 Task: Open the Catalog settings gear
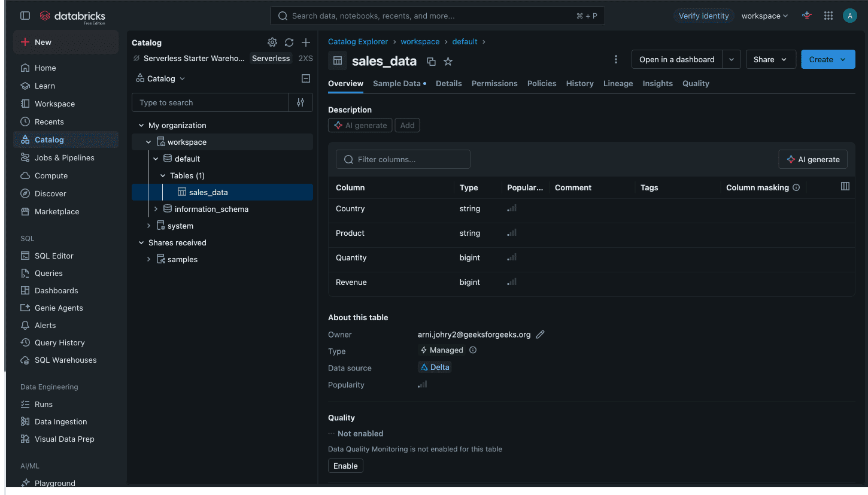click(272, 42)
